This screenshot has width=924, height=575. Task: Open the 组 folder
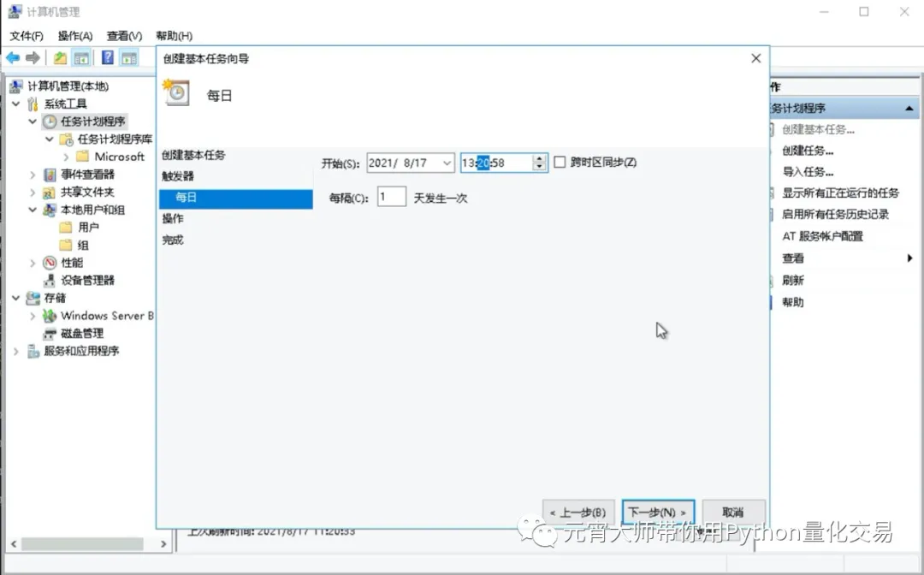click(x=83, y=245)
